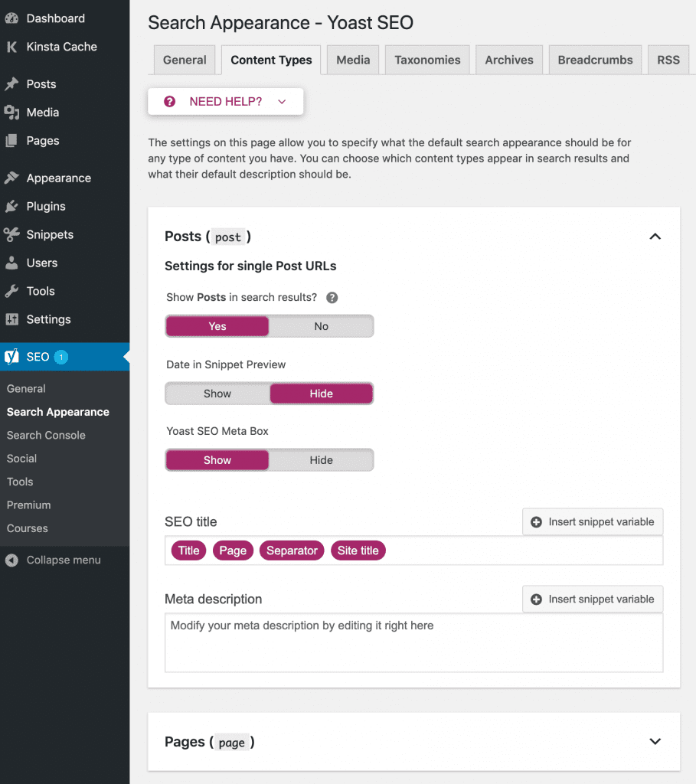This screenshot has height=784, width=696.
Task: Collapse the Posts section with the chevron
Action: point(655,237)
